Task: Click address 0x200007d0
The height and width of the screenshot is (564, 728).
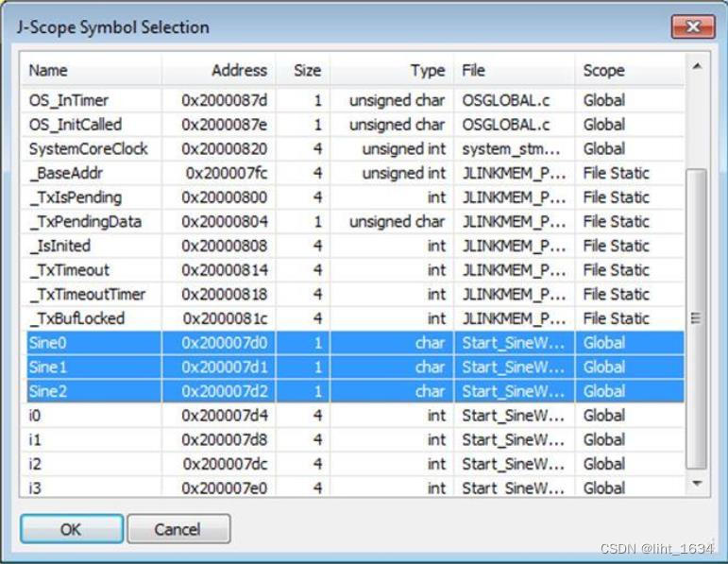Action: (x=224, y=343)
